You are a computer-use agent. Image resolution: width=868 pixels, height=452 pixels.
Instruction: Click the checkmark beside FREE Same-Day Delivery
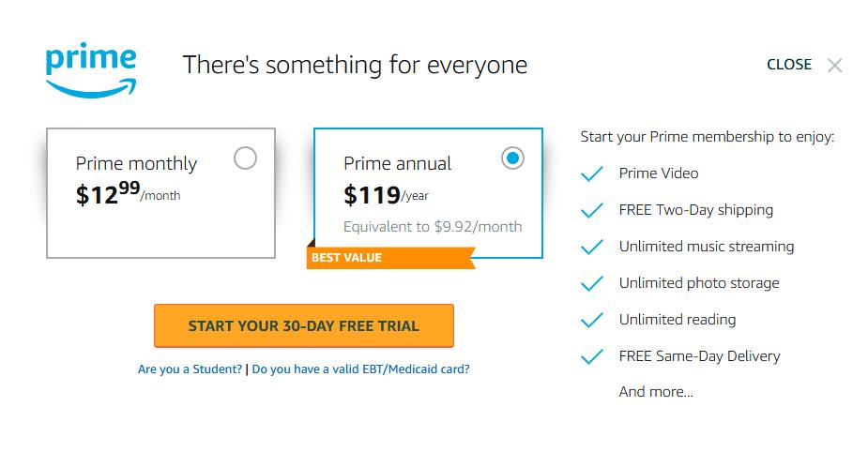click(x=591, y=357)
